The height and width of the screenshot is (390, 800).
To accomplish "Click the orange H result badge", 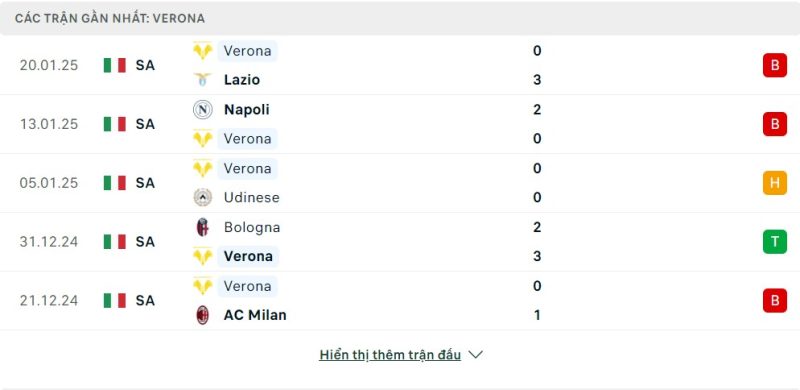I will pyautogui.click(x=774, y=183).
